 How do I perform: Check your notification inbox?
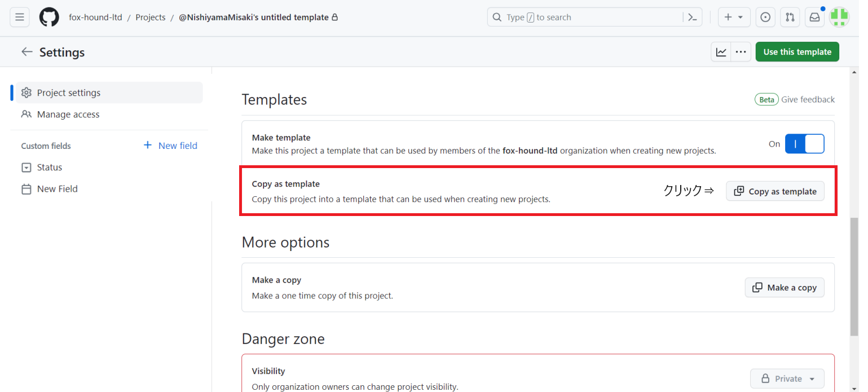click(x=814, y=17)
